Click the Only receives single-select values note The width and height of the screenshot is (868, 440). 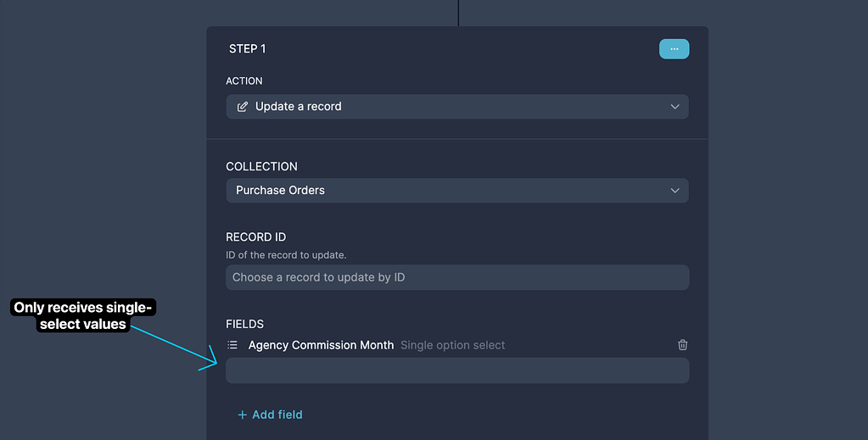83,315
